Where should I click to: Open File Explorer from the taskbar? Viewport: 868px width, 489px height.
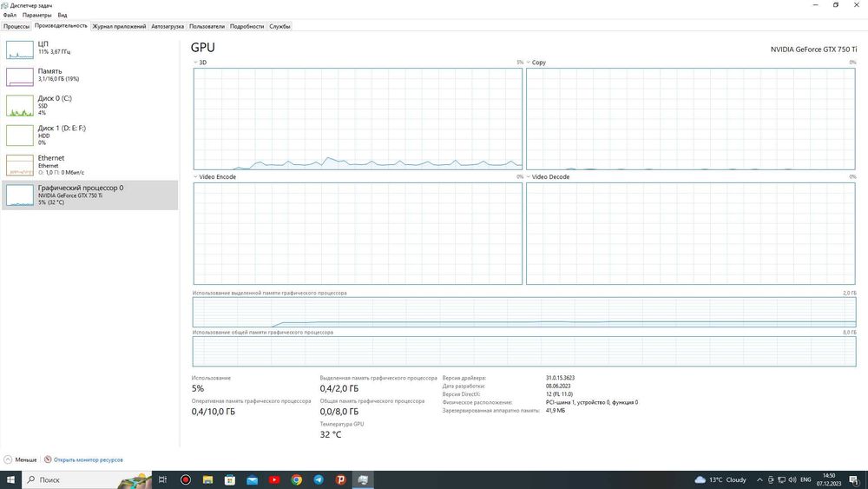click(x=207, y=479)
